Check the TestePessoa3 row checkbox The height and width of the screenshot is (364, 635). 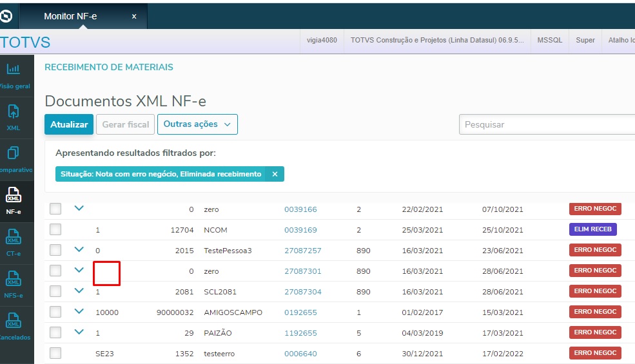pos(55,250)
